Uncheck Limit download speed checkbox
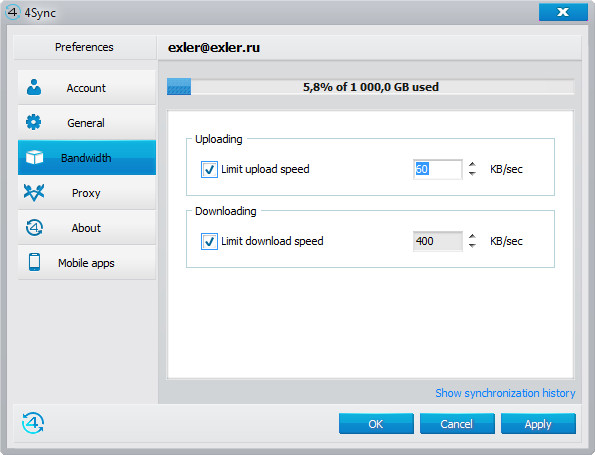The width and height of the screenshot is (595, 455). point(209,241)
